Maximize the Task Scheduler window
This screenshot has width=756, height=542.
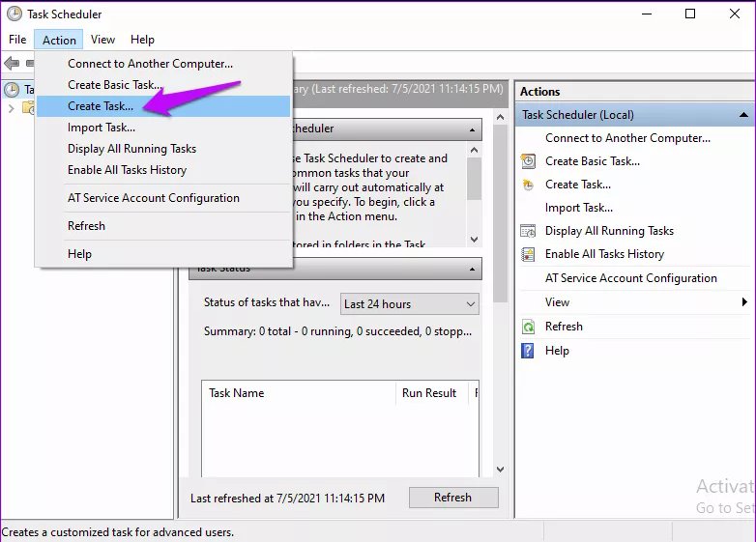[690, 14]
